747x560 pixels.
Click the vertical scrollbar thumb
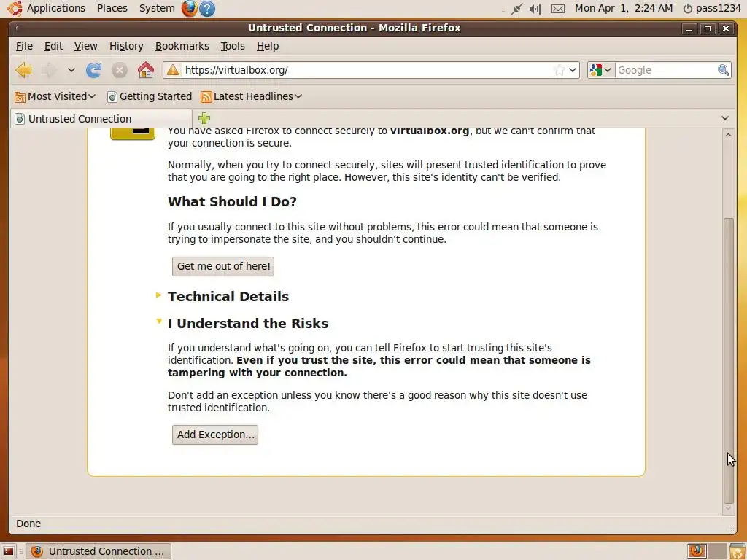729,360
